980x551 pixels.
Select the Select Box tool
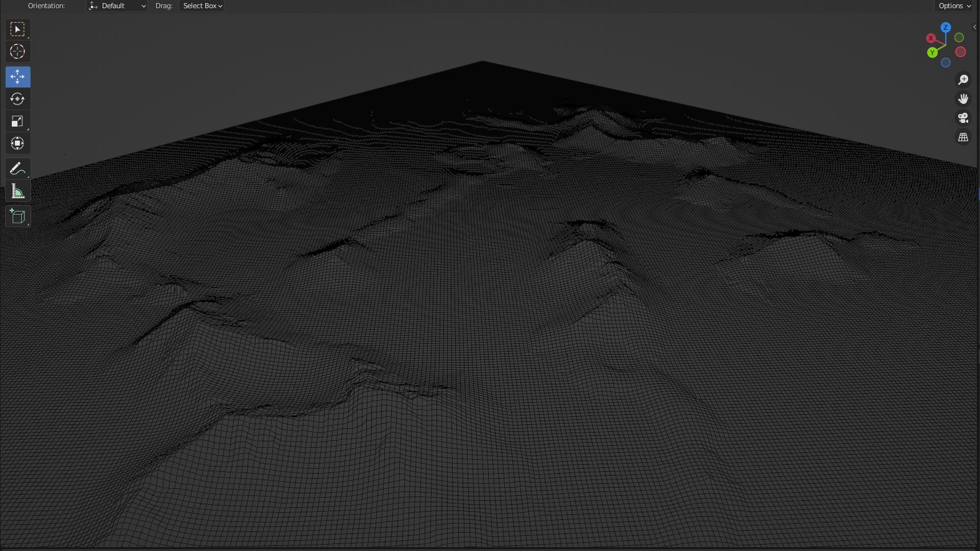[17, 30]
